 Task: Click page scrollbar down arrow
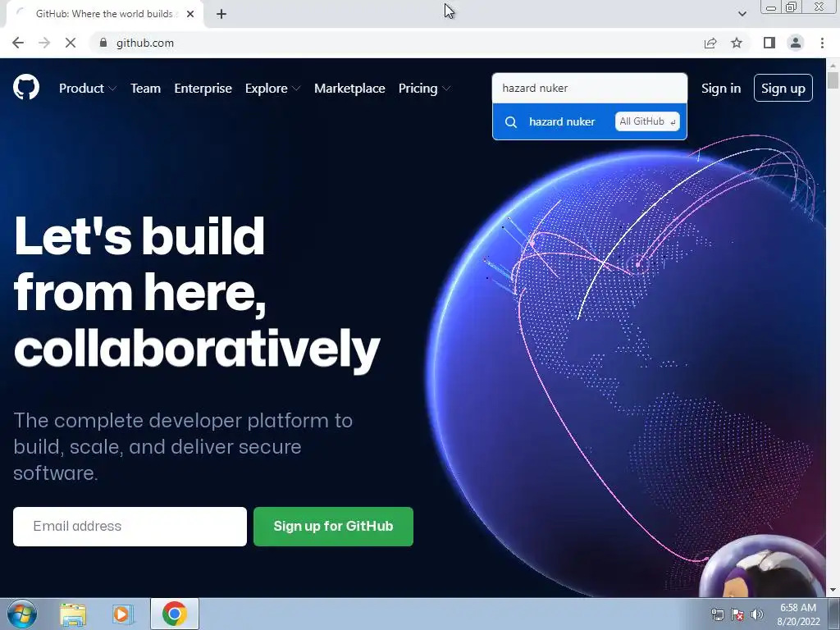coord(833,591)
